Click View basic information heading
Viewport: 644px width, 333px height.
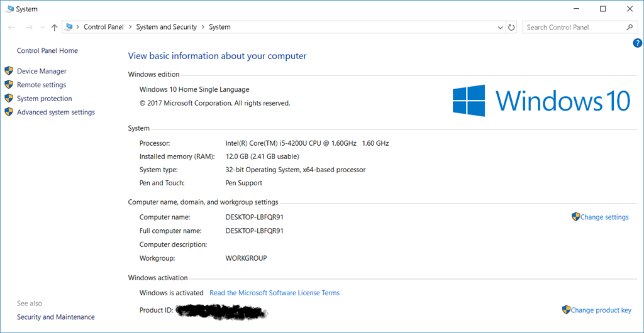217,56
